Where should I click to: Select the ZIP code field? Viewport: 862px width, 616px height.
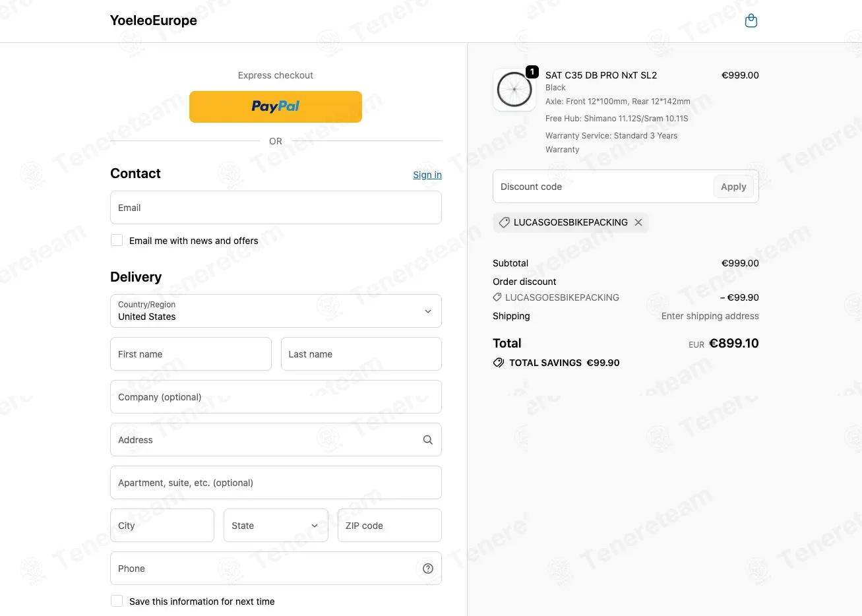(390, 526)
